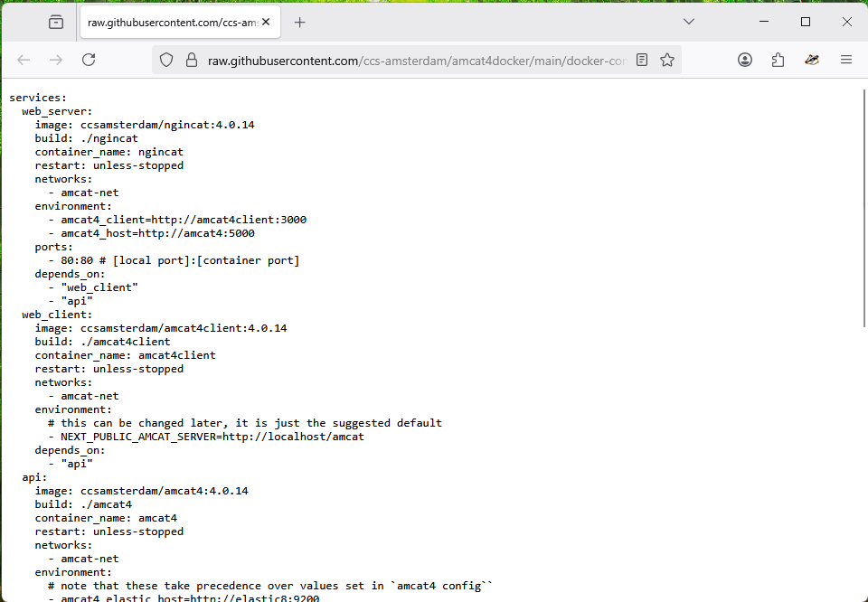
Task: Open the application hamburger menu
Action: pyautogui.click(x=846, y=60)
